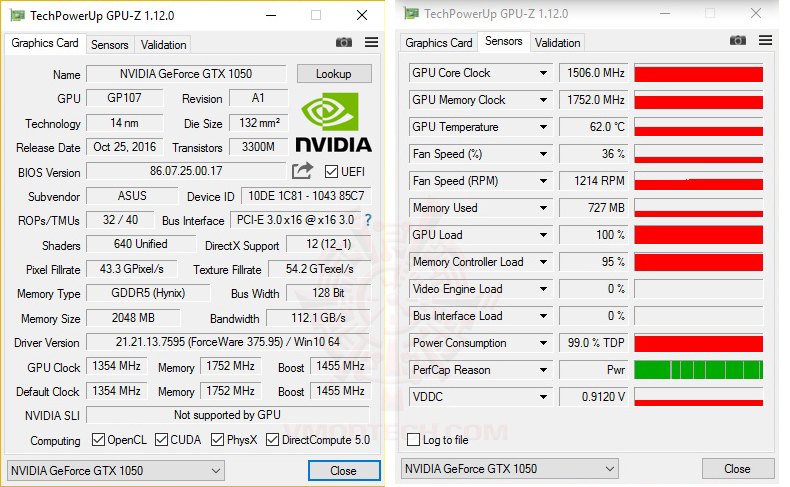Toggle the DirectCompute 5.0 checkbox

click(272, 440)
